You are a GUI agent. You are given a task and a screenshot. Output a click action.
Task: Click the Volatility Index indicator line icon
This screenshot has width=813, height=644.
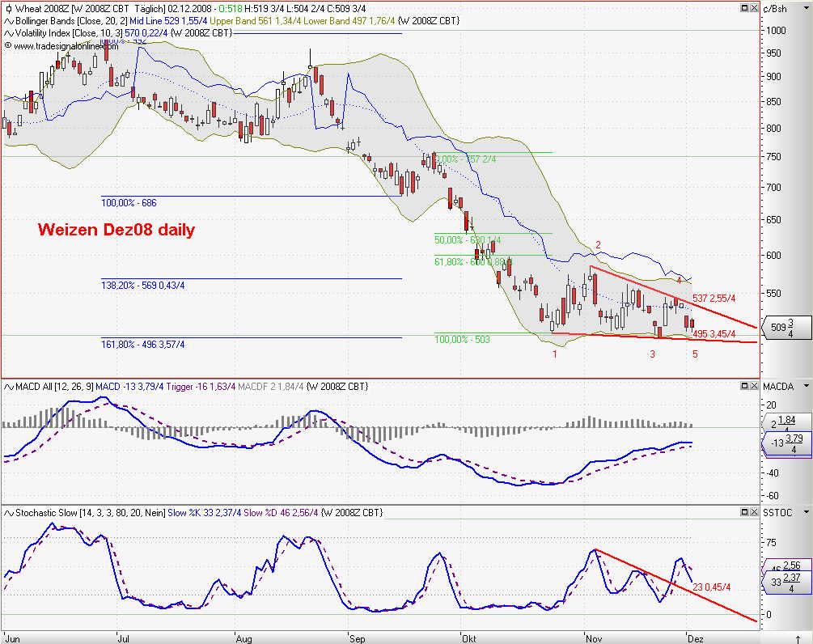pos(9,33)
